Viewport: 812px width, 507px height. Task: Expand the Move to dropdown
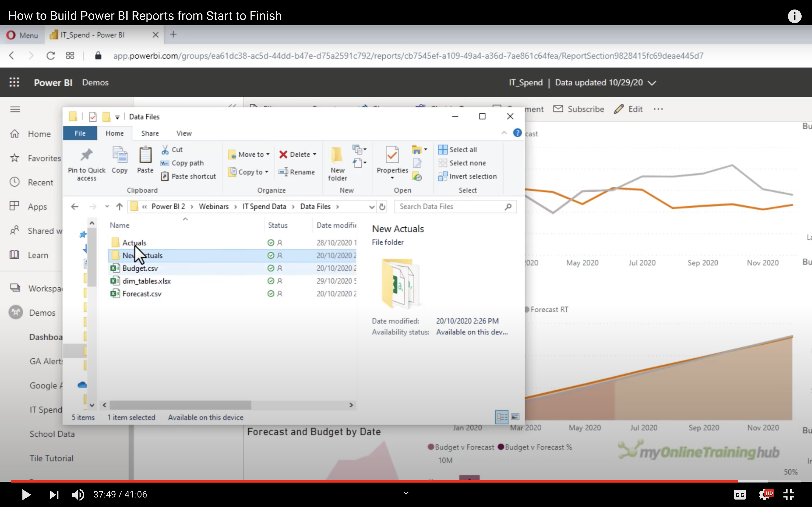[268, 154]
